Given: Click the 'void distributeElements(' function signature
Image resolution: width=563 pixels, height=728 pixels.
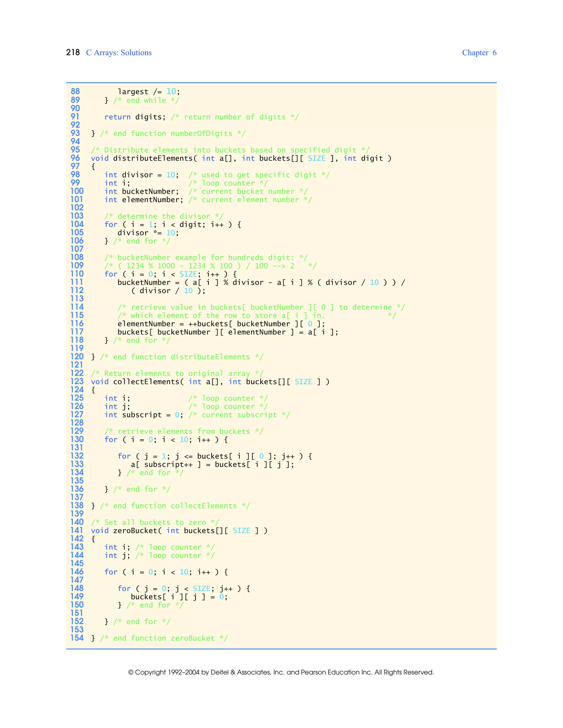Looking at the screenshot, I should (x=241, y=158).
